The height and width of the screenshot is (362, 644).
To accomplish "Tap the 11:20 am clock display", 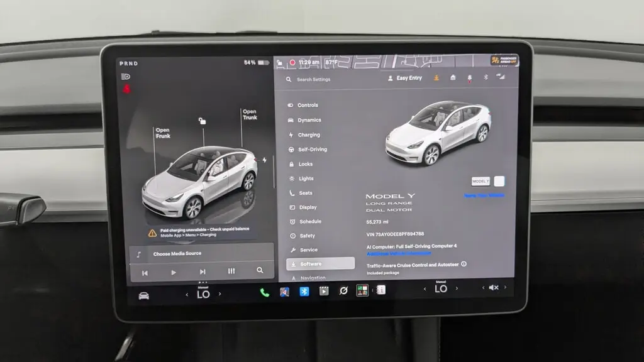I will point(309,62).
